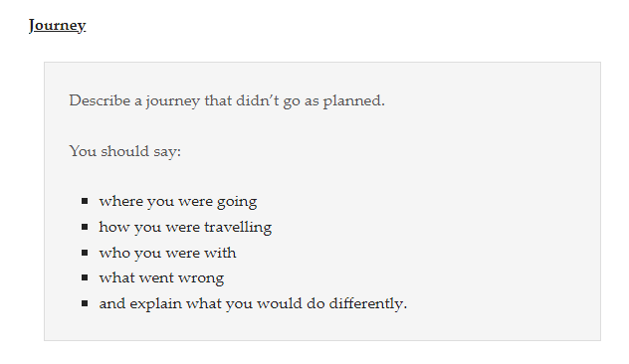Select the 'how you were travelling' line
This screenshot has height=364, width=629.
pyautogui.click(x=185, y=228)
